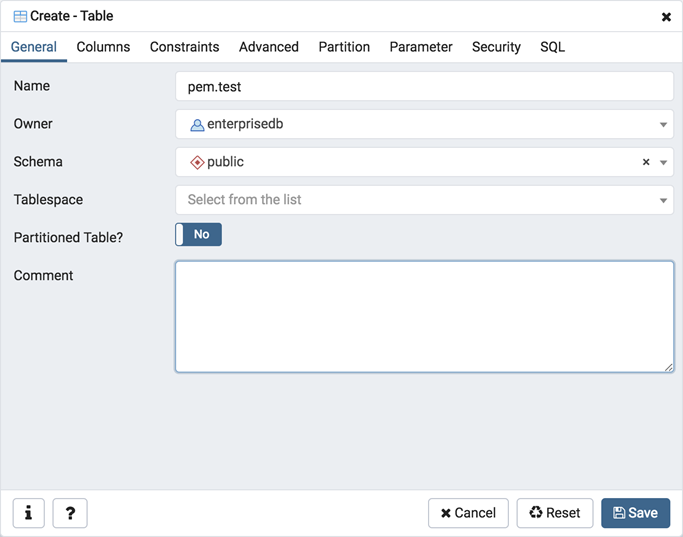The image size is (683, 537).
Task: Open the Advanced tab
Action: pyautogui.click(x=269, y=47)
